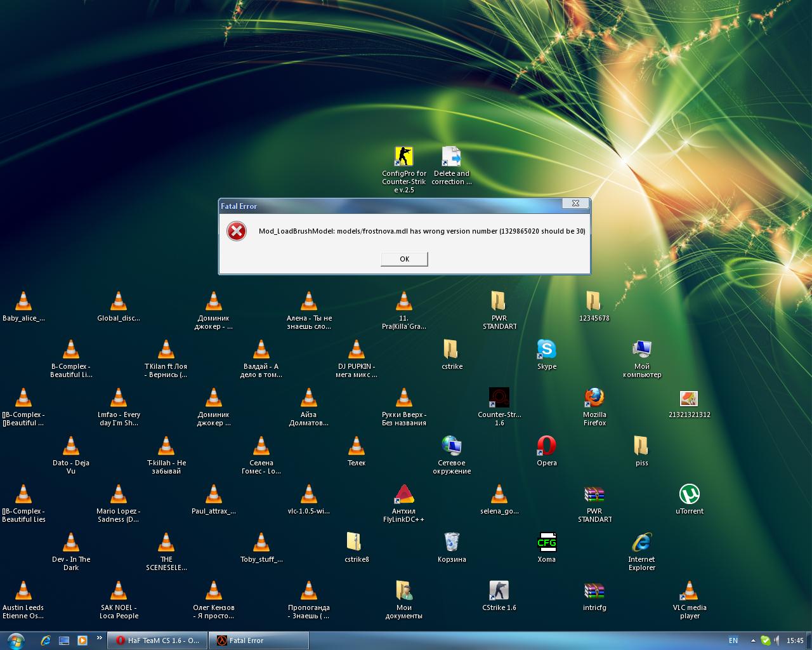Show hidden system tray icons
The width and height of the screenshot is (812, 650).
click(x=753, y=640)
